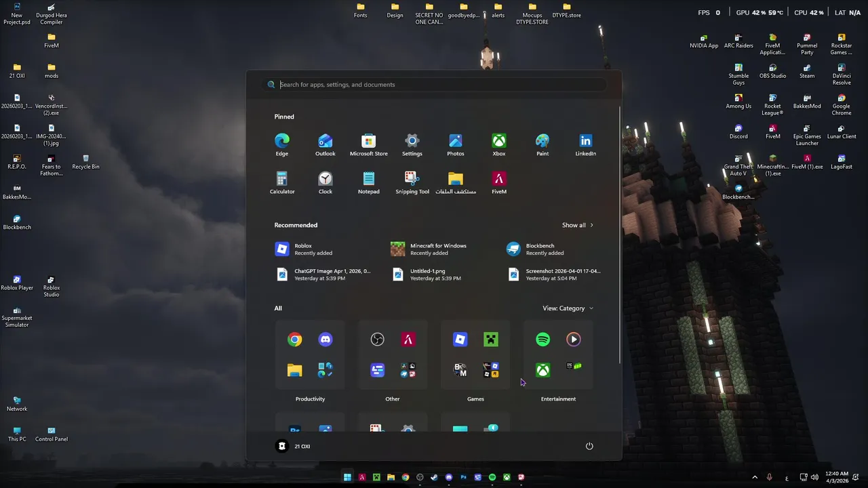
Task: Open Screenshot 2026-04-01 recommended file
Action: [x=553, y=274]
